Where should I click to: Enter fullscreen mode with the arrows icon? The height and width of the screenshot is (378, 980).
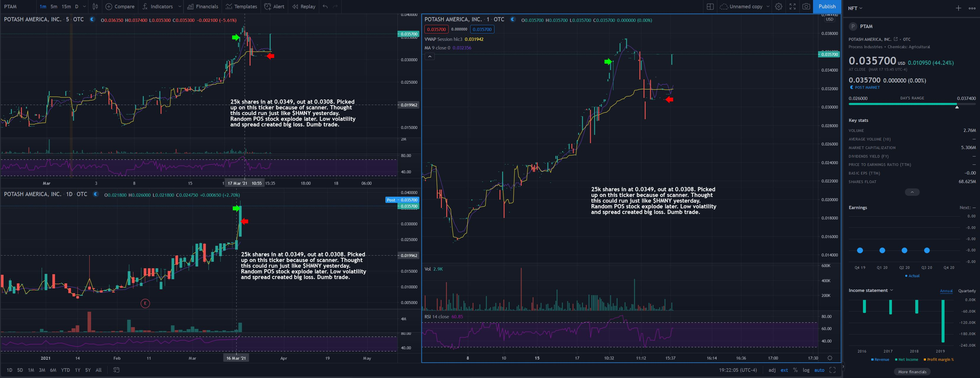tap(792, 7)
